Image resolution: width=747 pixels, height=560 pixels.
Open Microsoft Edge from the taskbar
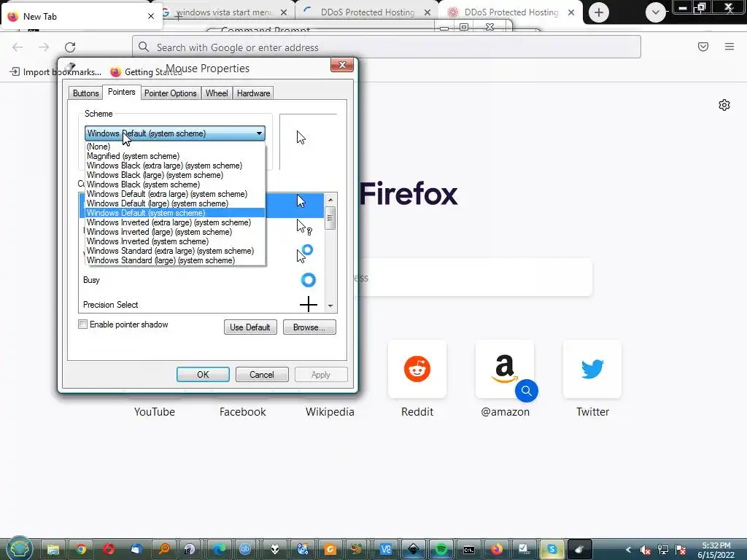tap(219, 550)
